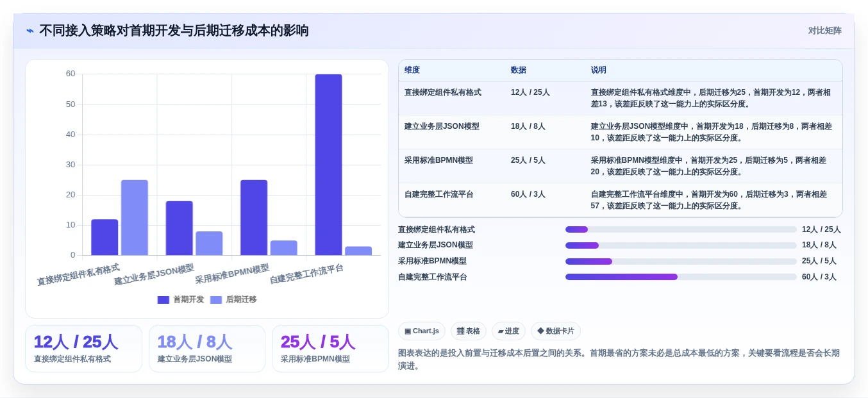
Task: Click progress bar for 建立业务层JSON模型
Action: tap(681, 245)
